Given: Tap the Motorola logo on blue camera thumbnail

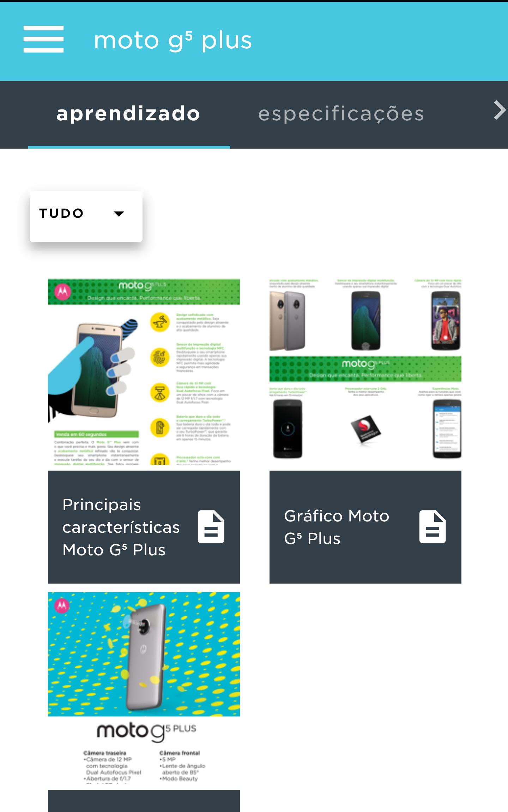Looking at the screenshot, I should [62, 606].
